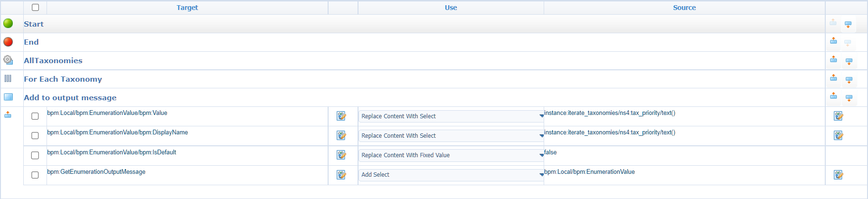Edit source of GetEnumerationOutputMessage row

click(x=838, y=175)
